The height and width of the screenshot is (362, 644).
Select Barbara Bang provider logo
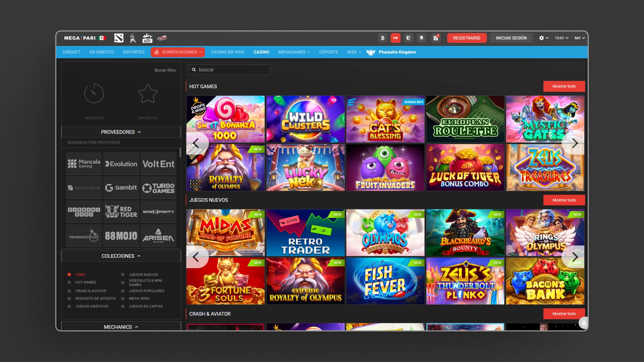[84, 212]
